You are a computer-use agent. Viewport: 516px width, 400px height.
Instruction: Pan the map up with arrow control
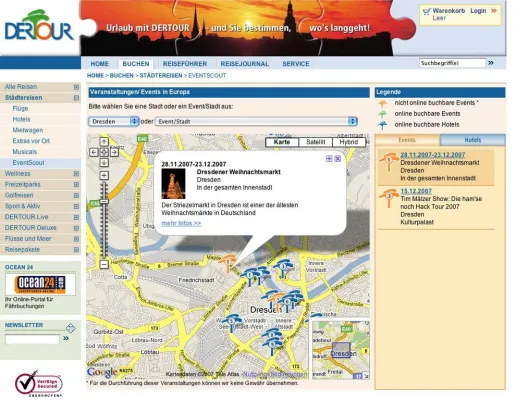(104, 142)
